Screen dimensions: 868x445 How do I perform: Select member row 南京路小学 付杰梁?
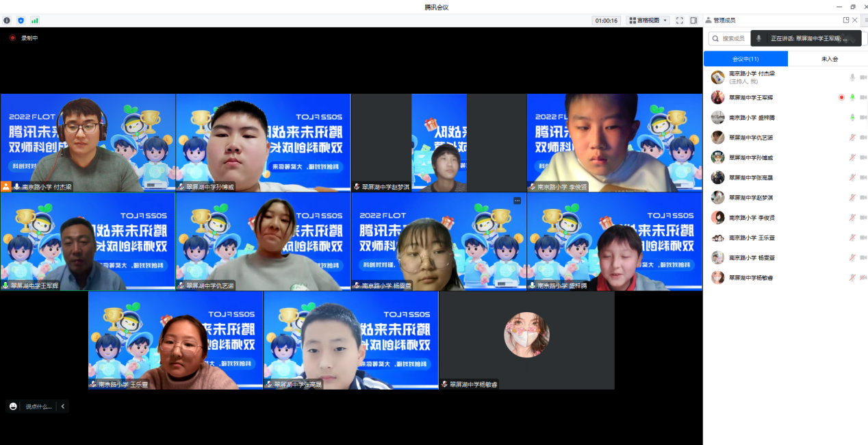tap(786, 77)
